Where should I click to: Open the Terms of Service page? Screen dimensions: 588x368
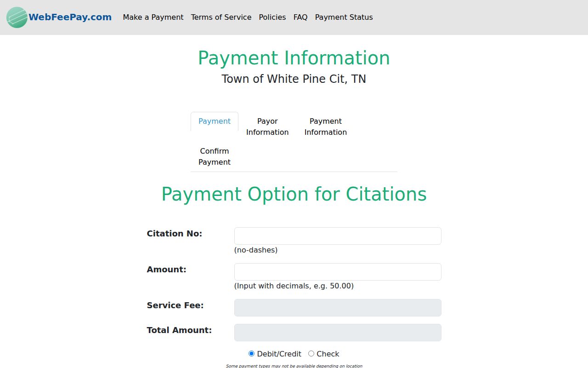(221, 17)
